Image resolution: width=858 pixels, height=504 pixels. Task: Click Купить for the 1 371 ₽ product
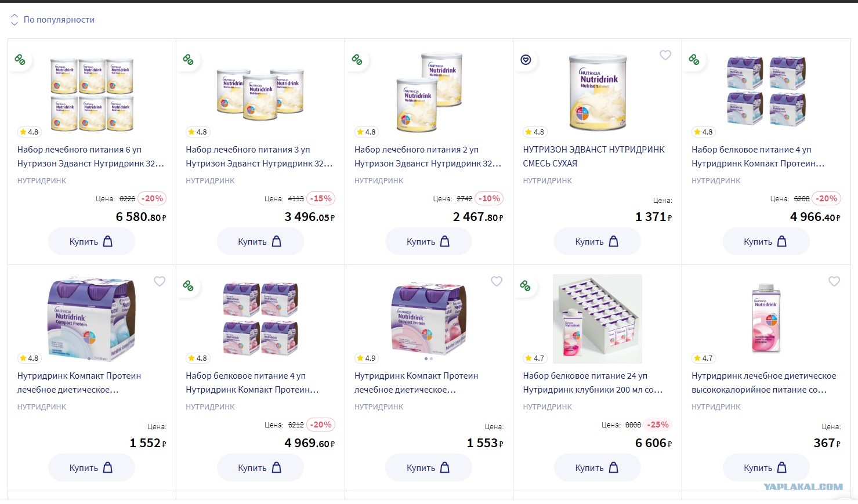[x=598, y=241]
